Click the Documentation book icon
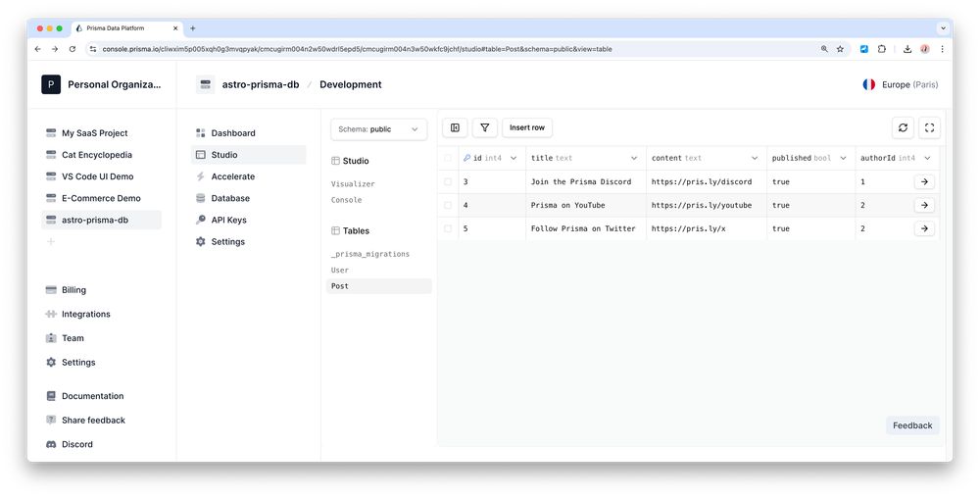The height and width of the screenshot is (498, 980). pos(51,396)
